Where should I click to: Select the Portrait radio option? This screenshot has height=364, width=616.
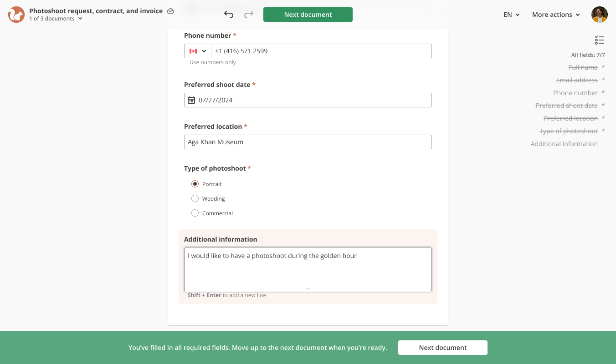pyautogui.click(x=195, y=184)
